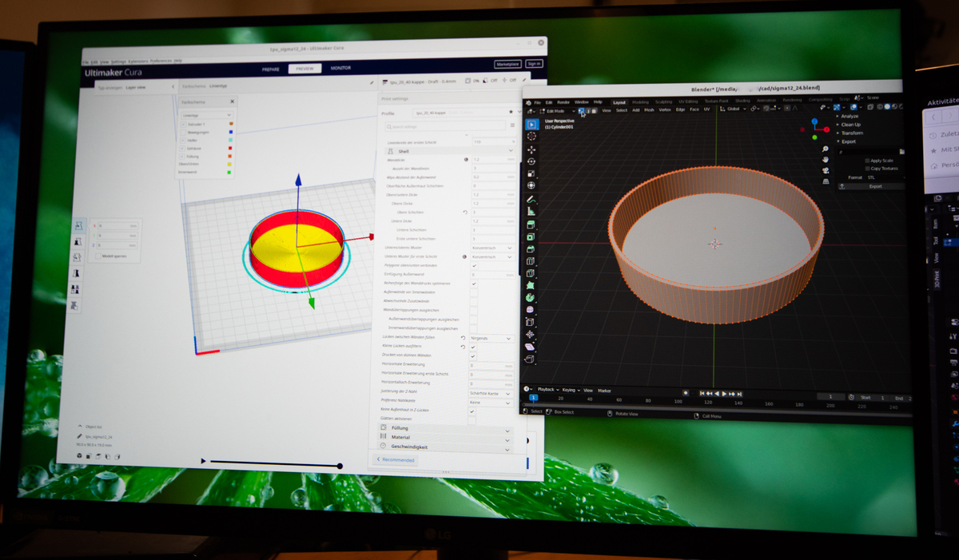Expand the Füllung settings section
Screen dimensions: 959x560
[x=446, y=428]
